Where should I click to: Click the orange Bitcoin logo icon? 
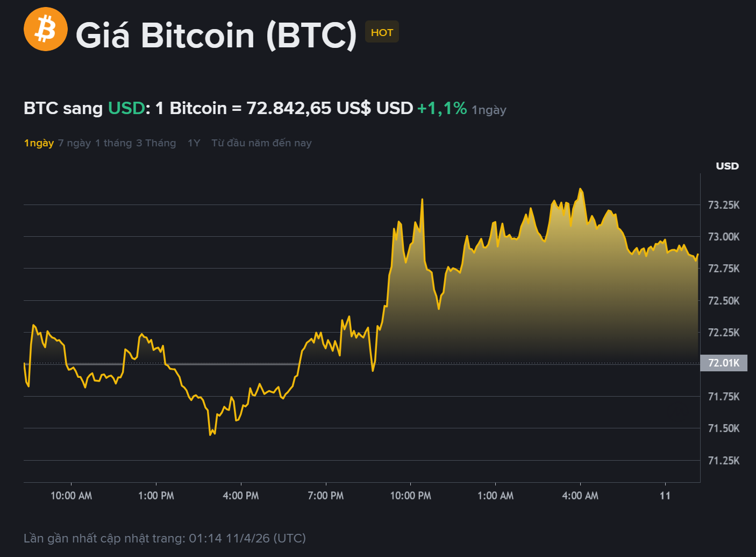(46, 29)
